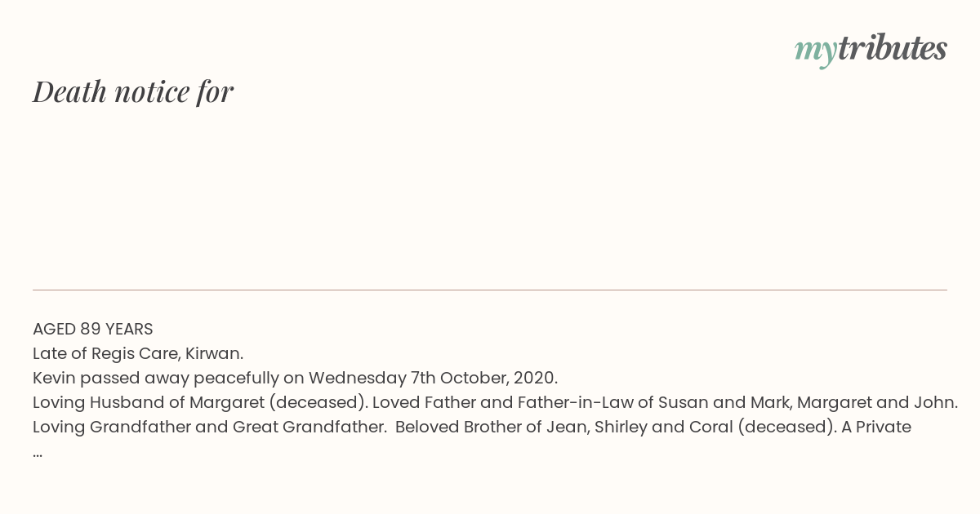Click the "Death notice for" heading
Viewport: 980px width, 514px height.
(x=133, y=91)
